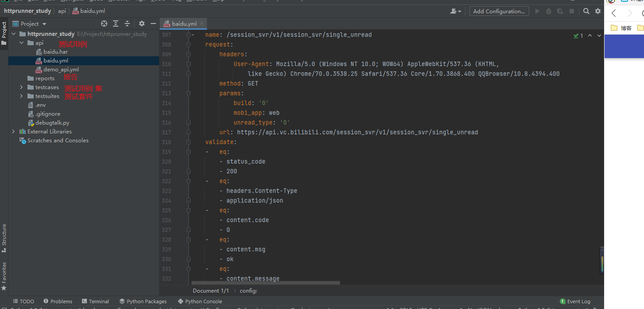Click the 'method: GET' line in the editor
The image size is (644, 309).
point(238,83)
